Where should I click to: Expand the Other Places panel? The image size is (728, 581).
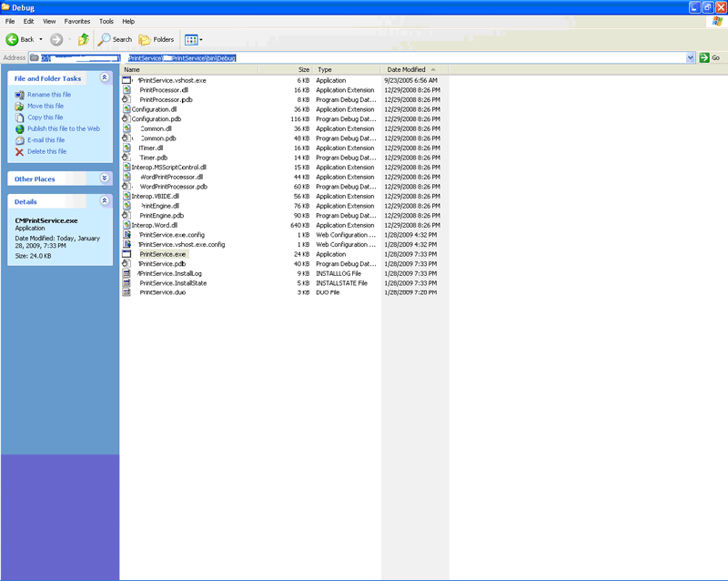(105, 178)
